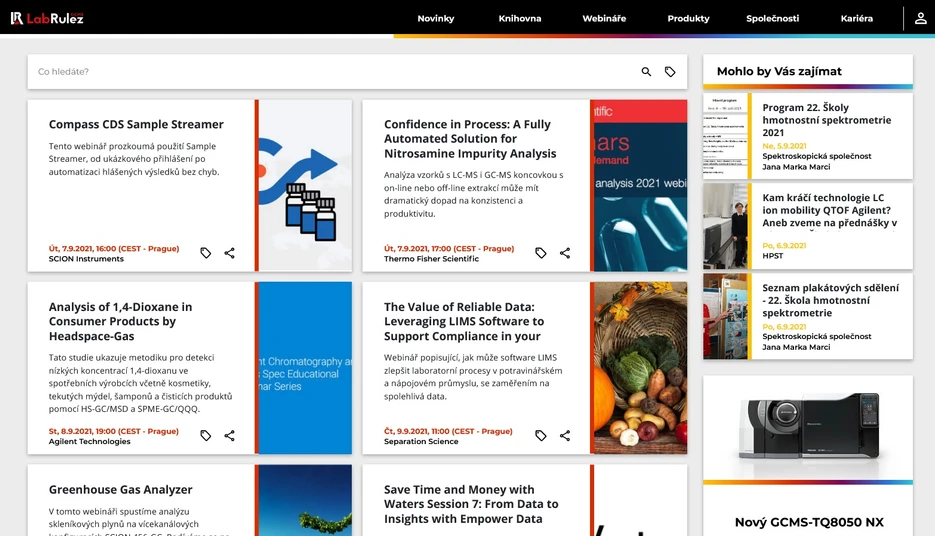The height and width of the screenshot is (536, 935).
Task: Click the vegetables basket image
Action: (x=640, y=368)
